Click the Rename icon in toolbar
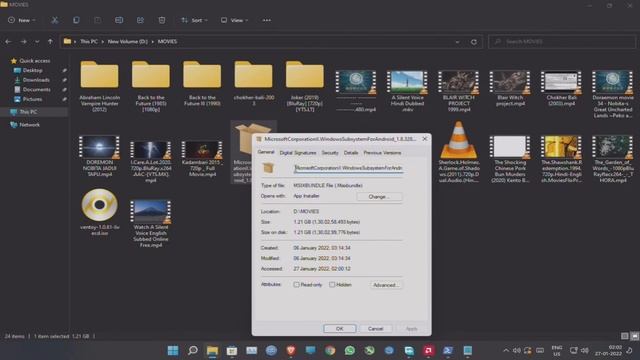This screenshot has height=360, width=640. pyautogui.click(x=119, y=20)
